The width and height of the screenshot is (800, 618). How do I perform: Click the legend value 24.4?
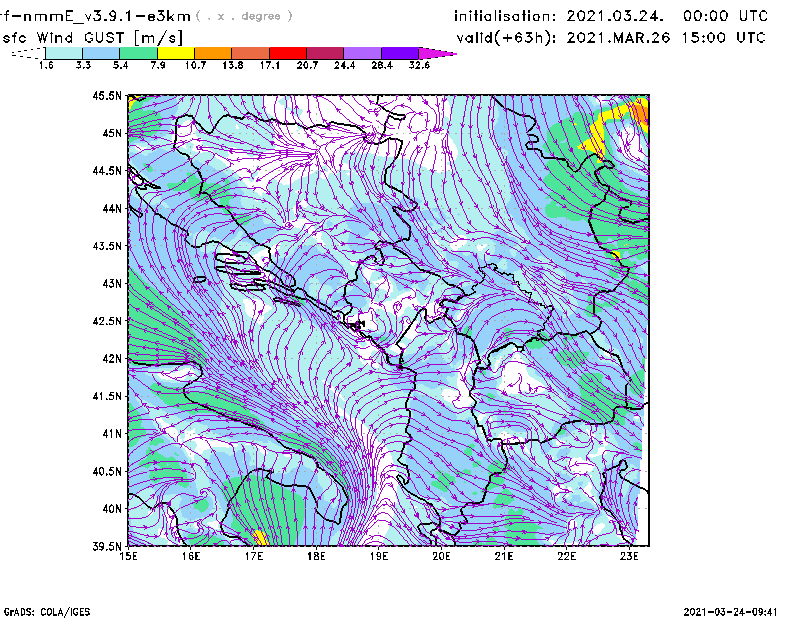[x=344, y=65]
